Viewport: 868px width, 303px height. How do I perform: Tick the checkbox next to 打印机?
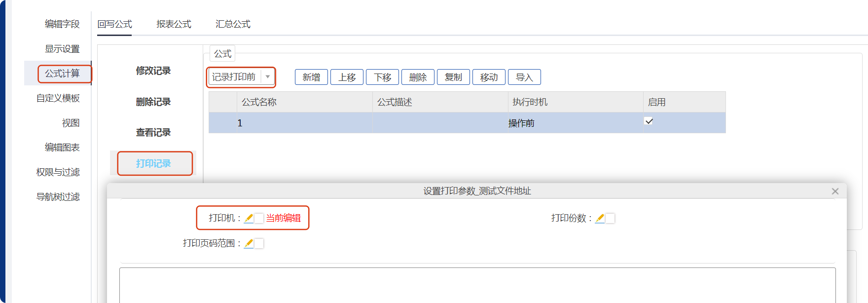259,218
